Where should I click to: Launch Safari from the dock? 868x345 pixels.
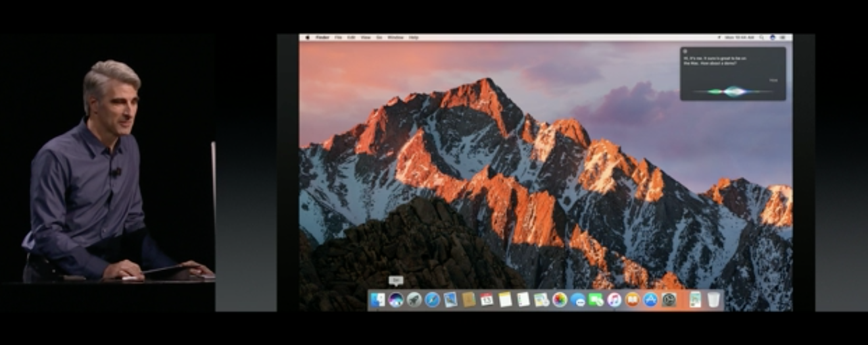point(432,300)
